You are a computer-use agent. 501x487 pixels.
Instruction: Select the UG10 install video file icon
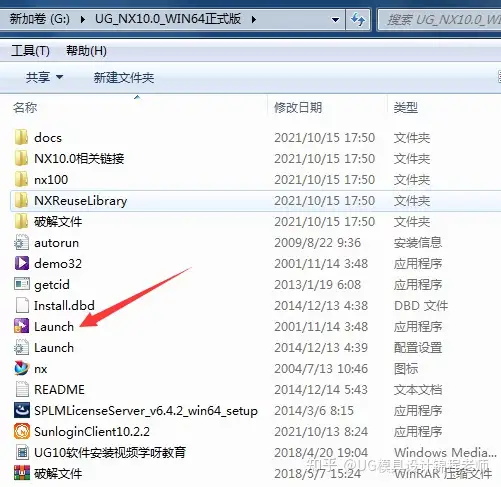(x=22, y=452)
